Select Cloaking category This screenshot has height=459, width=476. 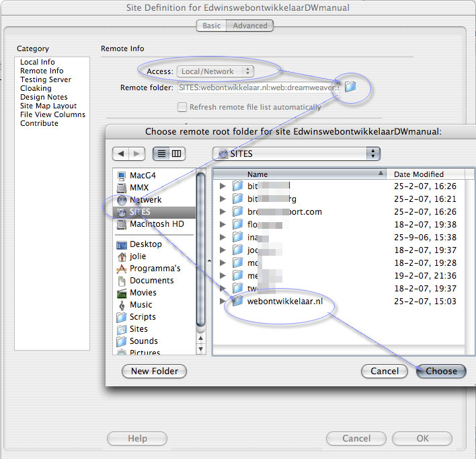36,88
